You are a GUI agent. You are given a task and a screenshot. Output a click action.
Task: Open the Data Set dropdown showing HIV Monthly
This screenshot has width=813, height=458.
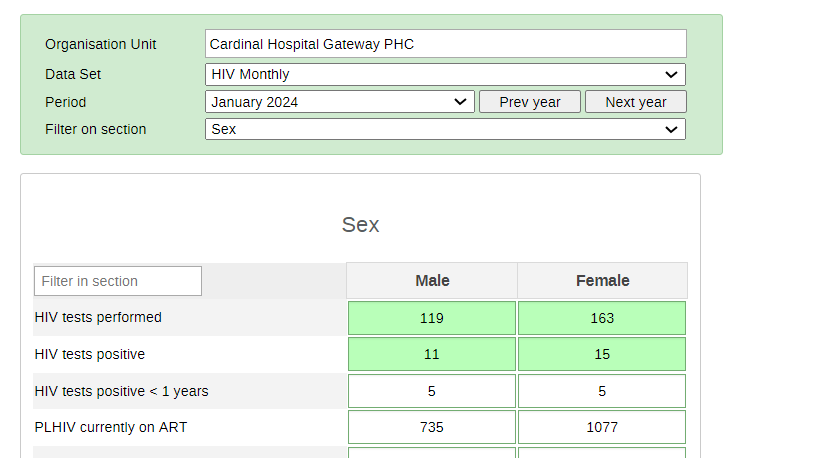pos(445,74)
